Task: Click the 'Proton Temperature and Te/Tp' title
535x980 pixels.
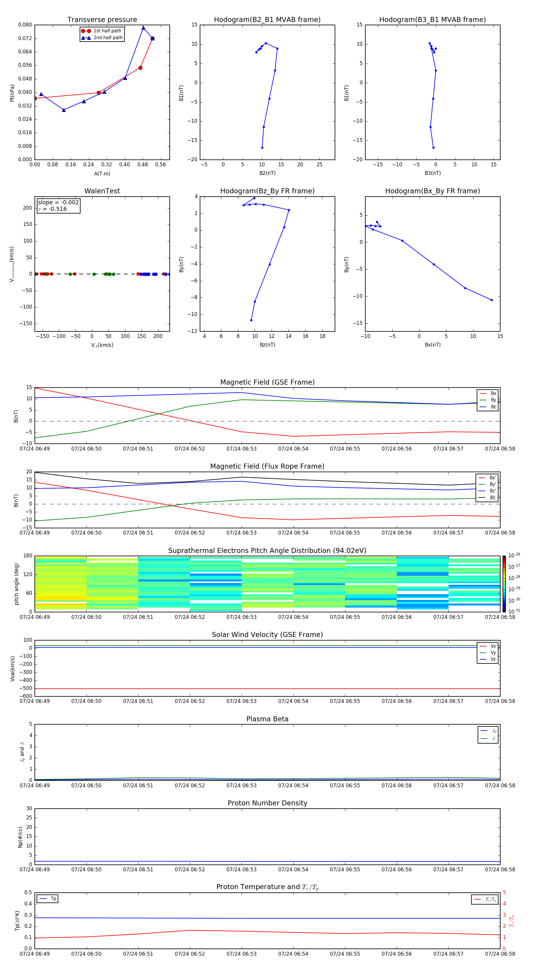Action: pyautogui.click(x=267, y=887)
